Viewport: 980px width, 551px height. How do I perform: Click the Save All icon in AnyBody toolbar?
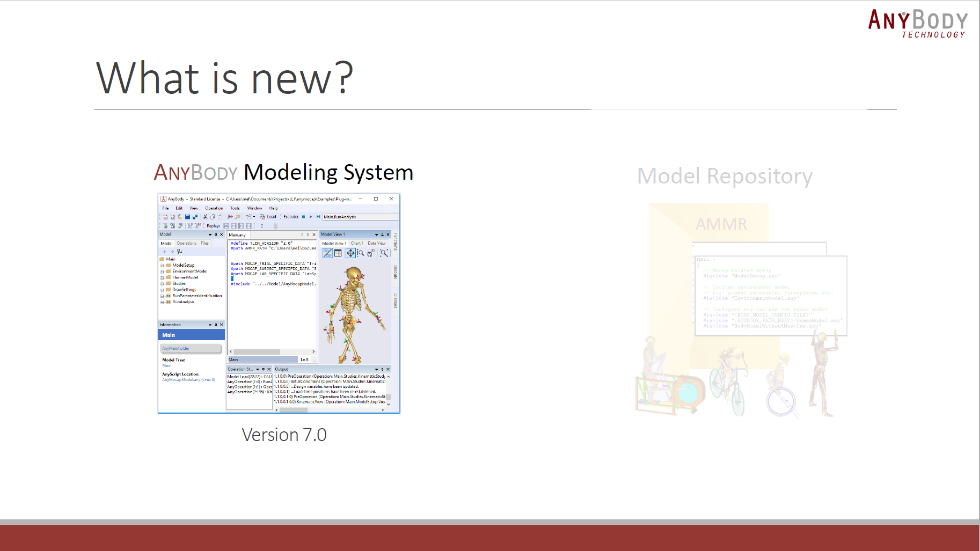coord(195,217)
